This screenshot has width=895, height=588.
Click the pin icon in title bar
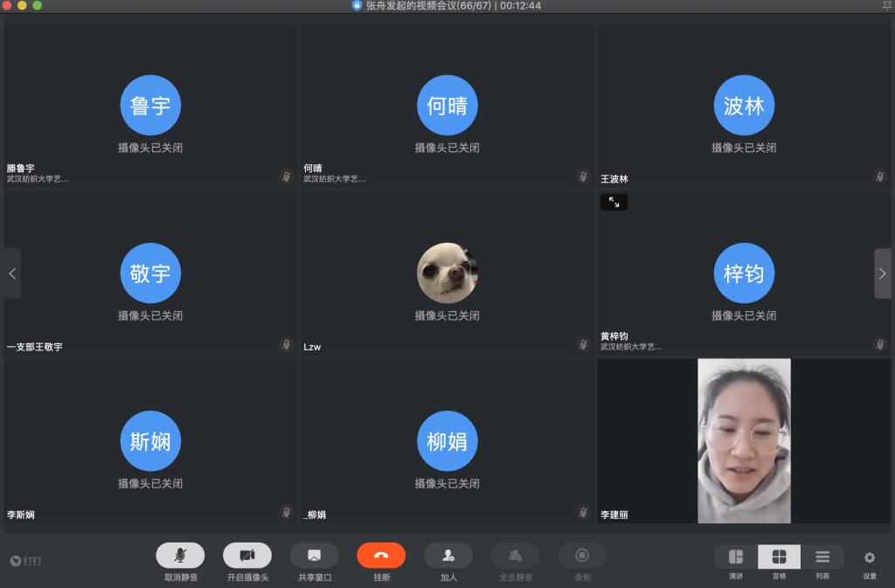pos(887,6)
